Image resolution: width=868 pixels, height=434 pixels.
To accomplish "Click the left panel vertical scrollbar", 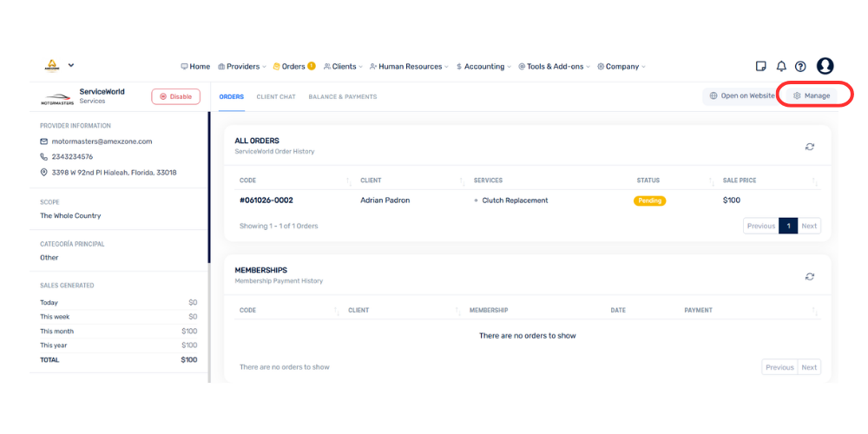I will [x=209, y=187].
